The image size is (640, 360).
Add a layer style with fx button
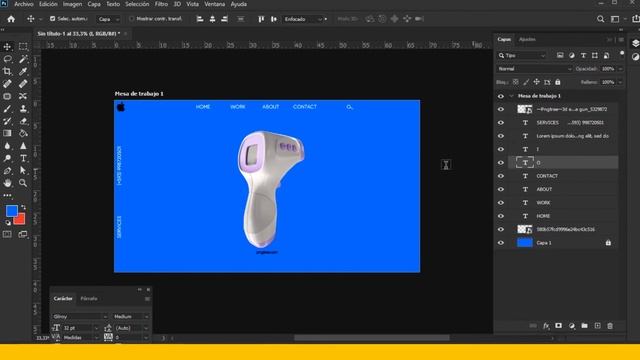[x=546, y=326]
